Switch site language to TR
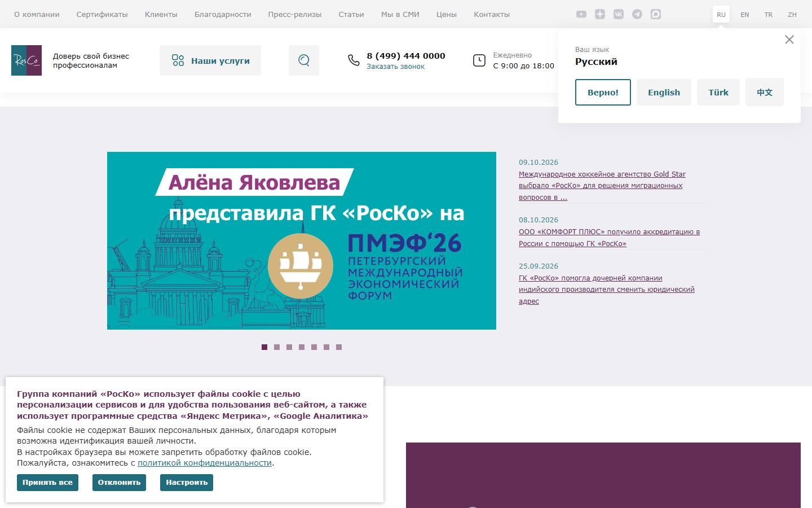Viewport: 812px width, 508px height. point(769,15)
